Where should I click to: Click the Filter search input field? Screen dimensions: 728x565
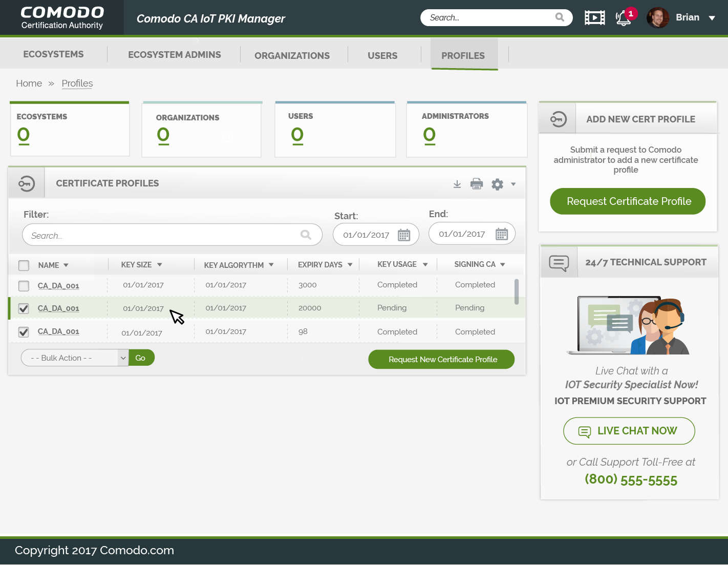click(x=172, y=235)
